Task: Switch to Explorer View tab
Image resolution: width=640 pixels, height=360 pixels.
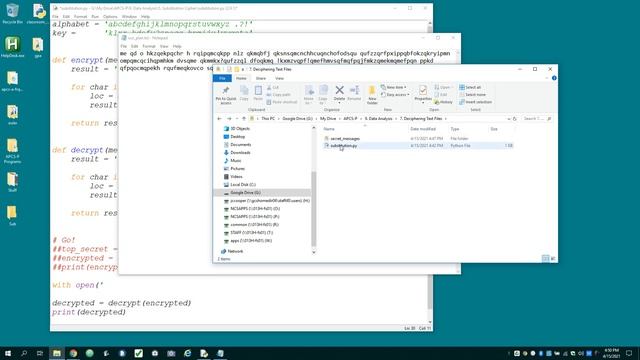Action: click(279, 78)
